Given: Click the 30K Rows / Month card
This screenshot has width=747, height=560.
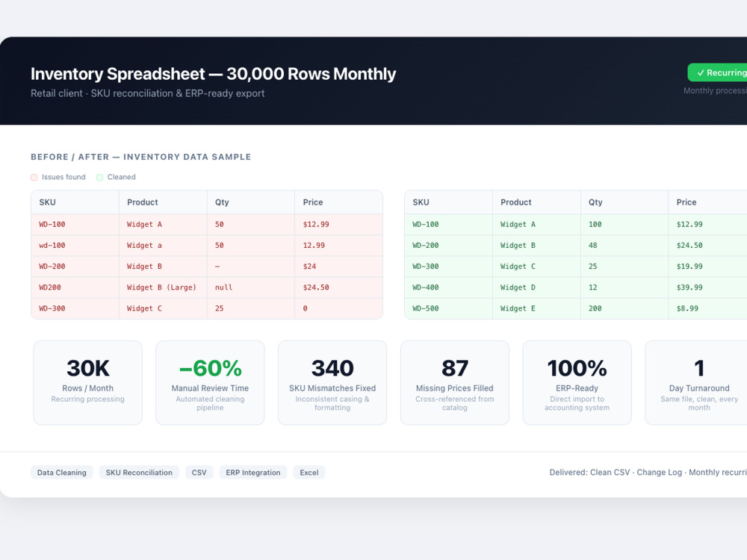Looking at the screenshot, I should (88, 382).
